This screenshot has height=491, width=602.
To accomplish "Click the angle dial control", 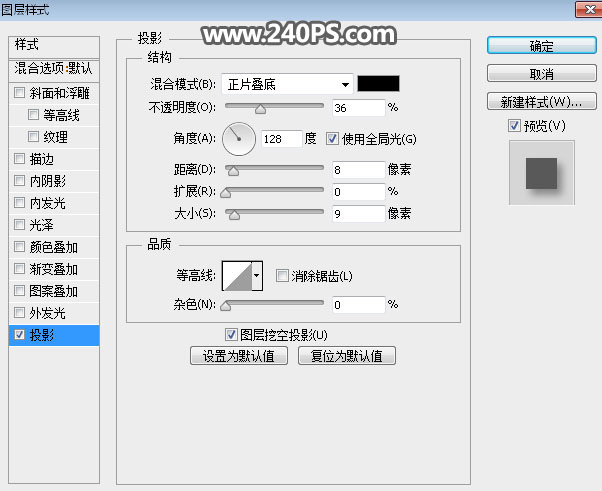I will [239, 139].
